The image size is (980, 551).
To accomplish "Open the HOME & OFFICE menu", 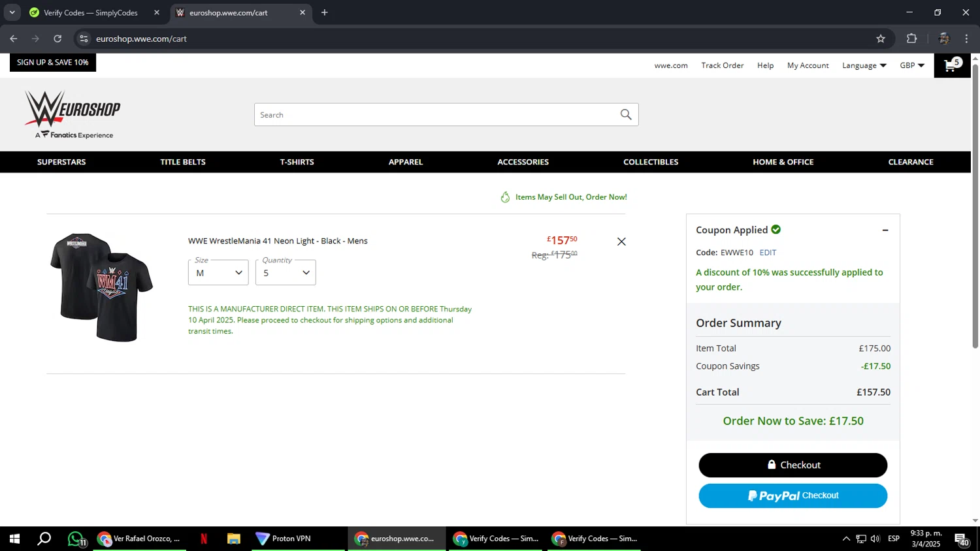I will tap(783, 162).
